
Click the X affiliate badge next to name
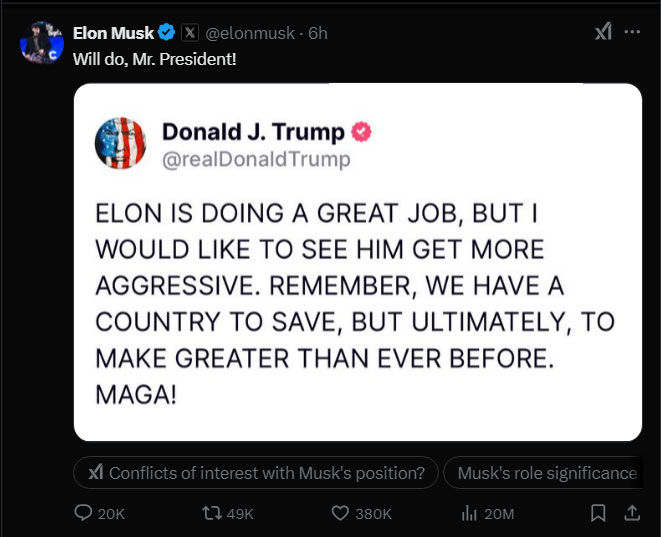coord(190,33)
